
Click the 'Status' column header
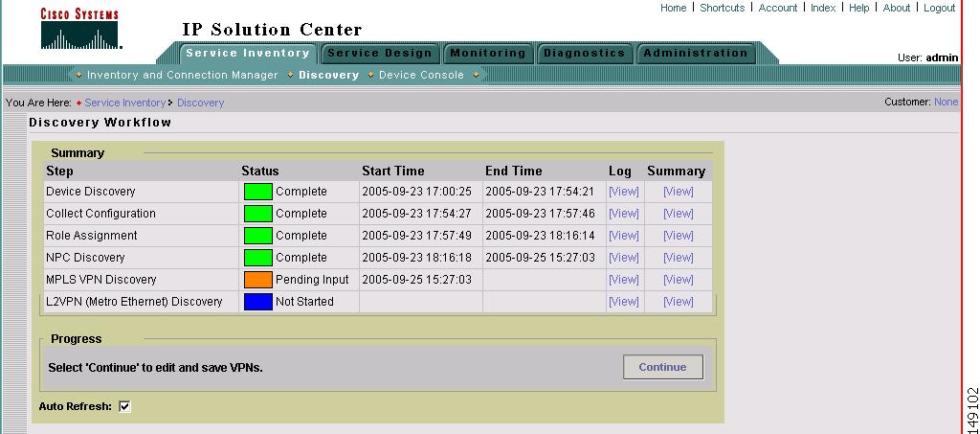tap(260, 171)
